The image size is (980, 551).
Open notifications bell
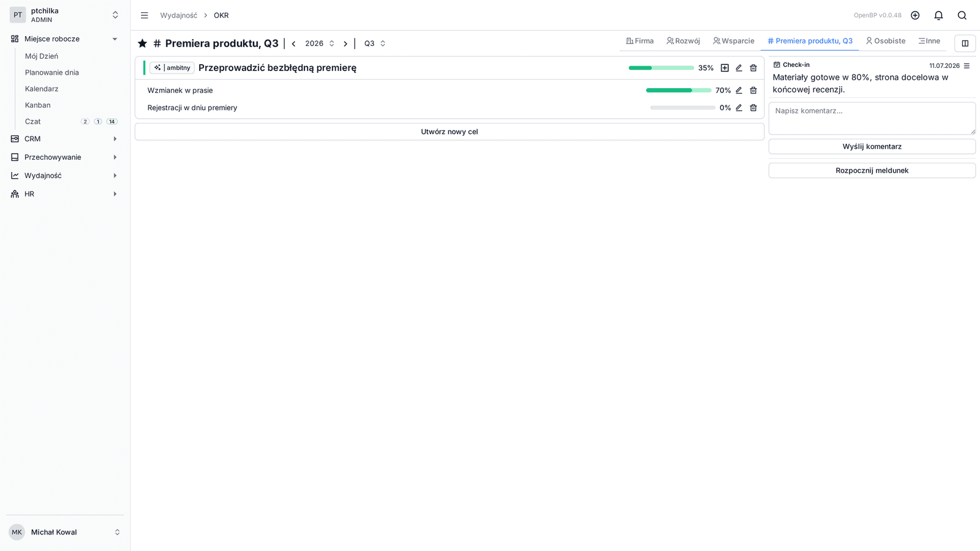point(938,15)
